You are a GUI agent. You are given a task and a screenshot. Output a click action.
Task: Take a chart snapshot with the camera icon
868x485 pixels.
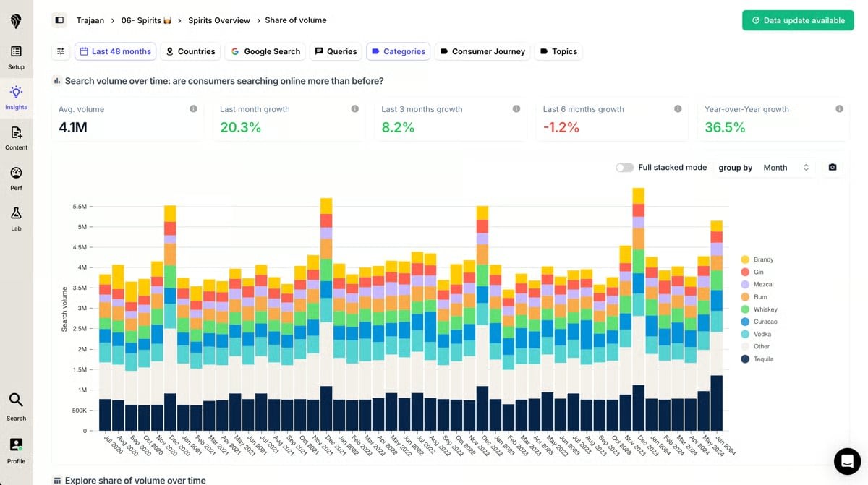coord(833,167)
